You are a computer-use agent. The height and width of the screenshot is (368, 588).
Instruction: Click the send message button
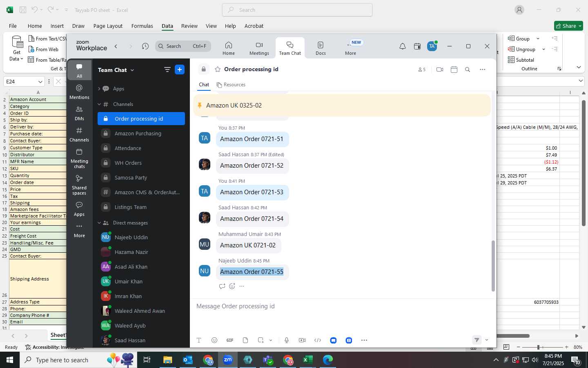tap(477, 340)
